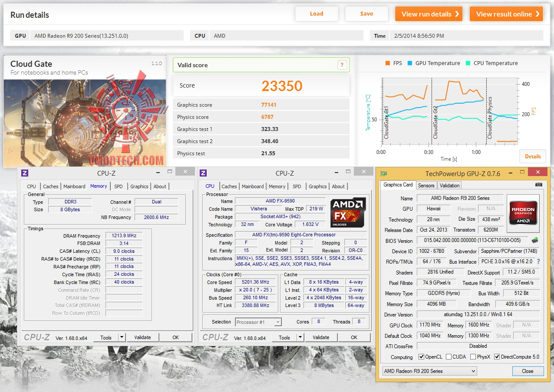This screenshot has width=554, height=392.
Task: Click the Save button in Run details
Action: pyautogui.click(x=366, y=14)
